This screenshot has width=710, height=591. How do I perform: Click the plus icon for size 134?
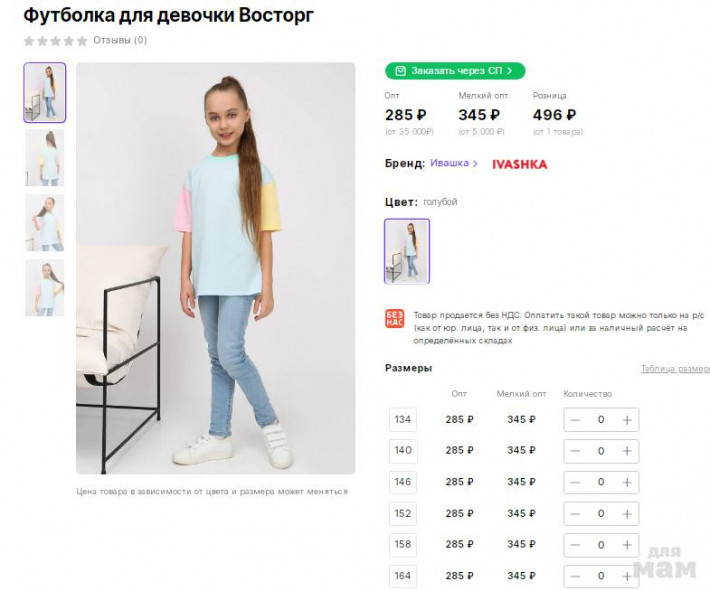[x=626, y=420]
